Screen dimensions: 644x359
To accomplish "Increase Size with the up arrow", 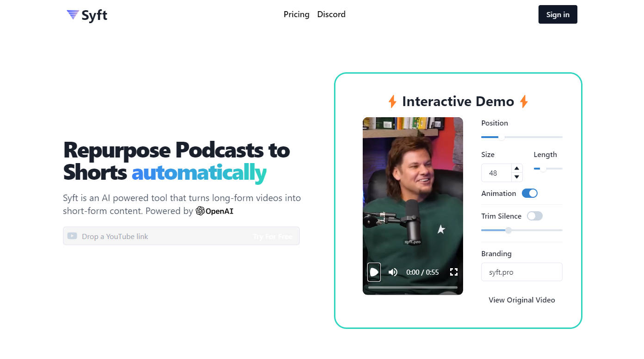I will [x=517, y=168].
